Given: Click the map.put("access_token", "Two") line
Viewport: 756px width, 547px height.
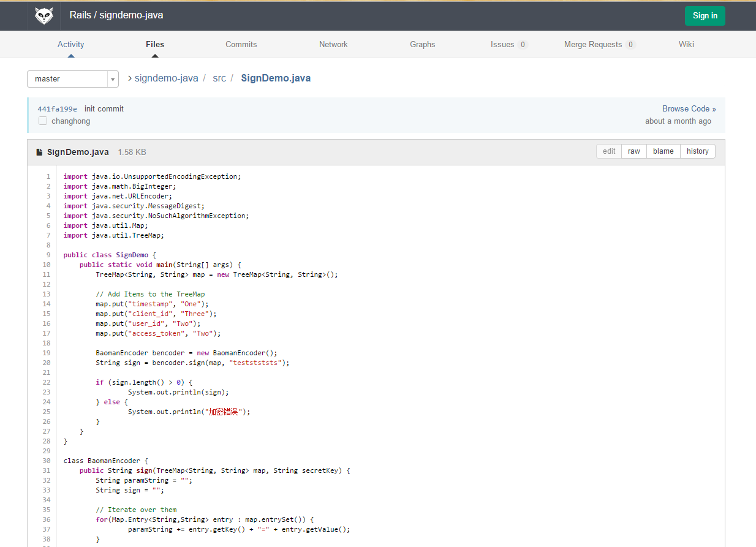Looking at the screenshot, I should [x=158, y=333].
